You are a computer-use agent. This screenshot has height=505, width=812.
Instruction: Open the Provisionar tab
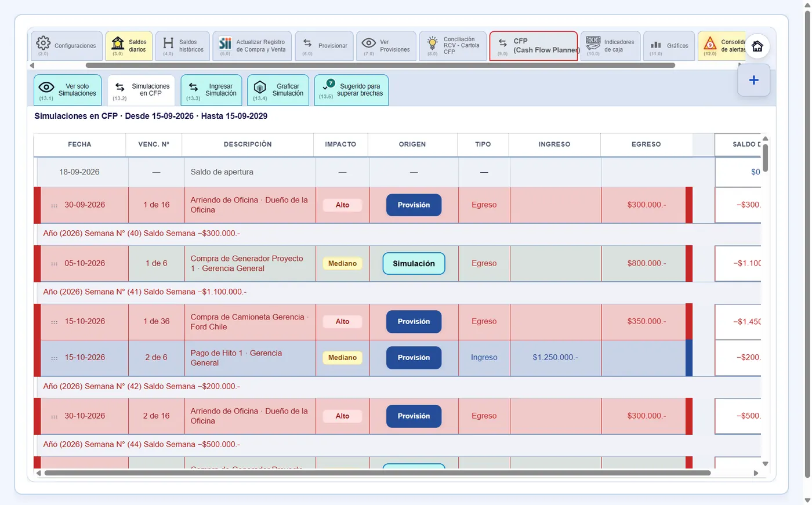(x=324, y=46)
